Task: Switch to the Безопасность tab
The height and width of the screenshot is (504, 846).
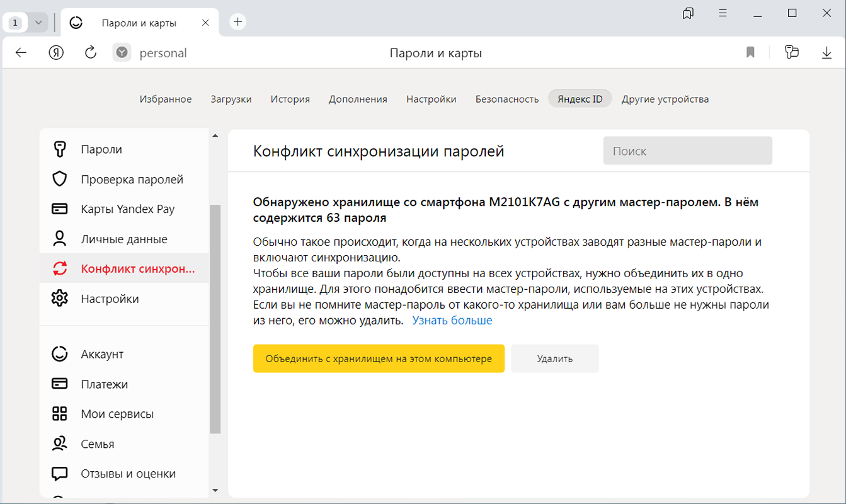Action: point(506,99)
